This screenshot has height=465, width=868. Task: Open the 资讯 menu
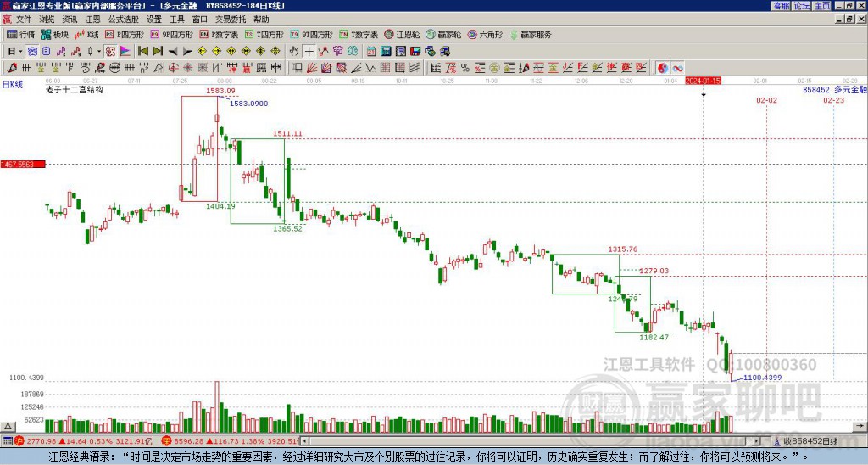click(70, 20)
